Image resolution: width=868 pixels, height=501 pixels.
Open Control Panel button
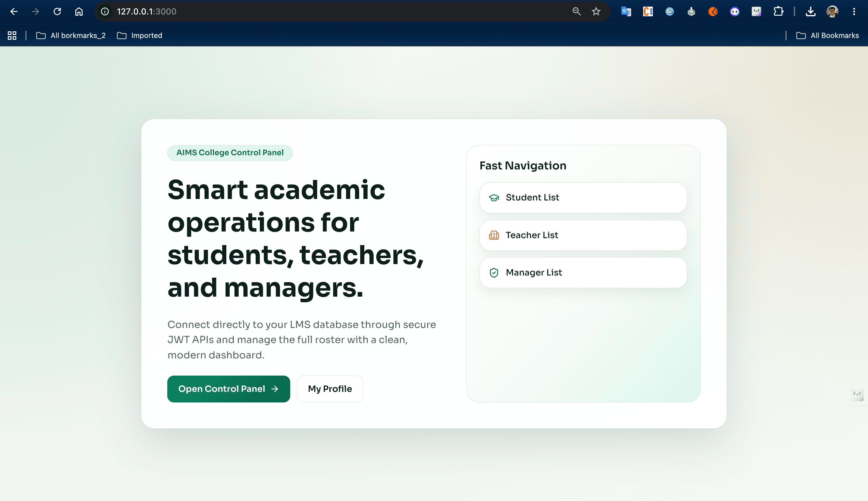(228, 389)
